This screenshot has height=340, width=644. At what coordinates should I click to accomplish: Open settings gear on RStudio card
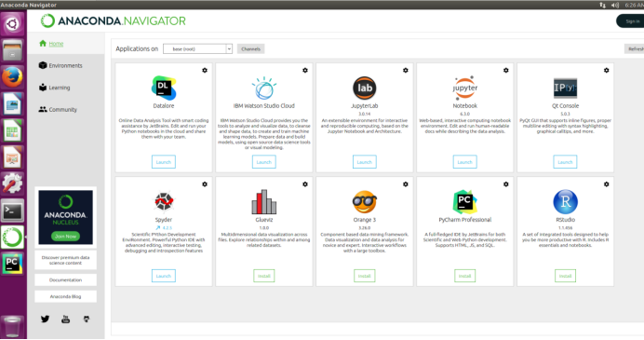tap(606, 184)
